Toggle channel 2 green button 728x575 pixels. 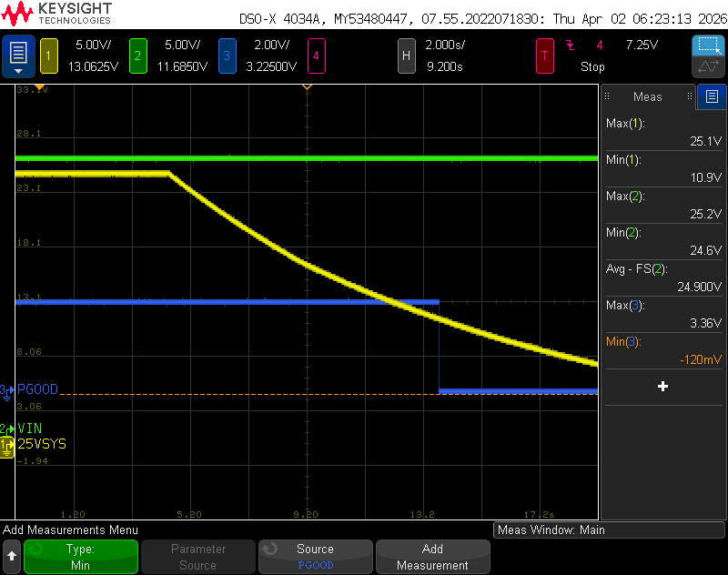pos(138,56)
